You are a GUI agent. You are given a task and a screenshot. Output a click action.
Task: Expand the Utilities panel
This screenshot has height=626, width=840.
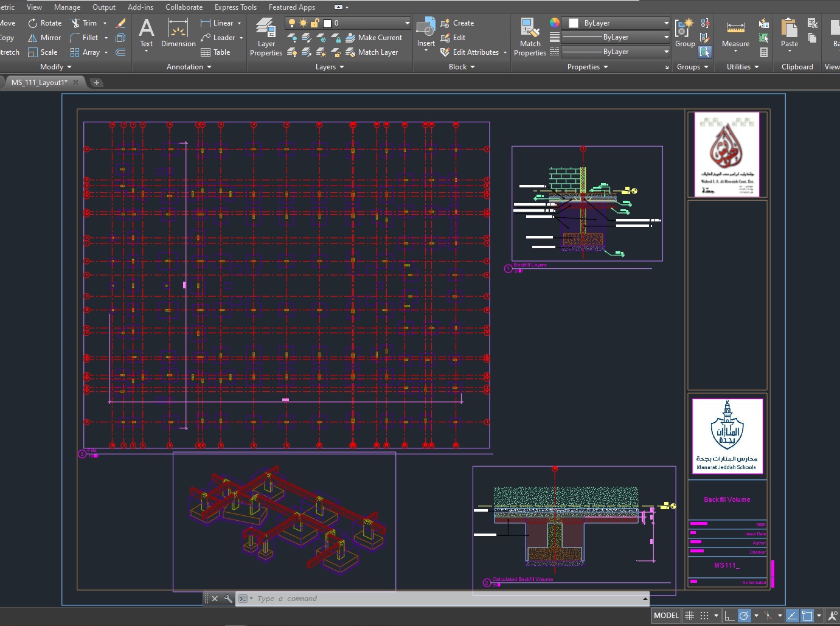pyautogui.click(x=743, y=67)
